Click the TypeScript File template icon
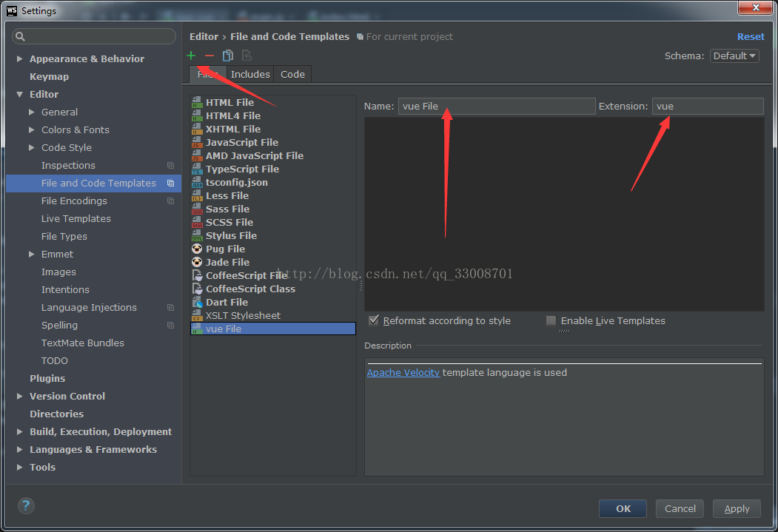Viewport: 778px width, 532px height. pyautogui.click(x=197, y=169)
